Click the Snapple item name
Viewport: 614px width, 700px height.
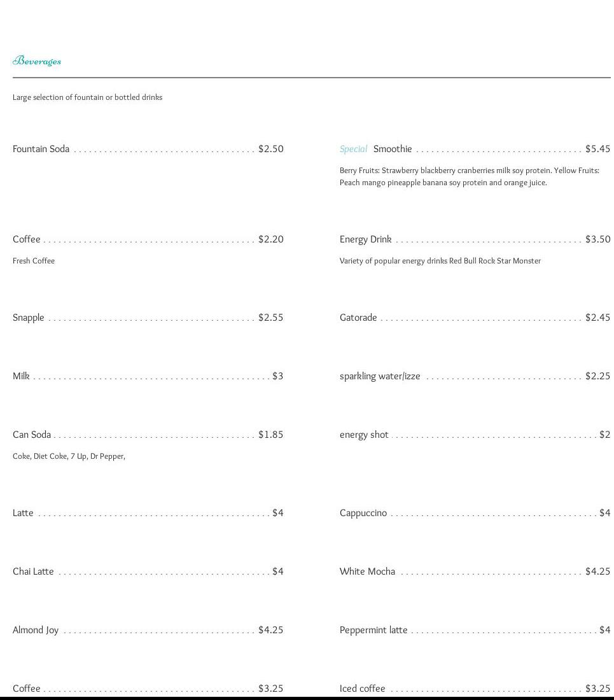29,318
